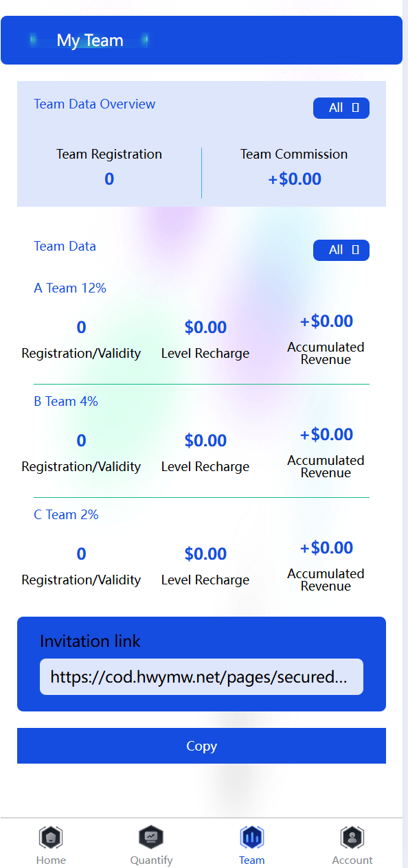This screenshot has width=408, height=868.
Task: Tap the Home hexagon icon
Action: 51,837
